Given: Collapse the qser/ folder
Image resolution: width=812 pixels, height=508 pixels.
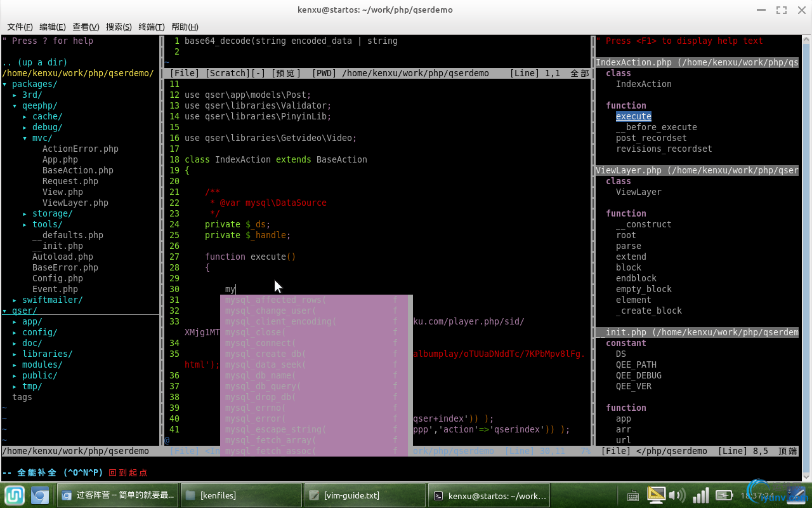Looking at the screenshot, I should [x=20, y=311].
